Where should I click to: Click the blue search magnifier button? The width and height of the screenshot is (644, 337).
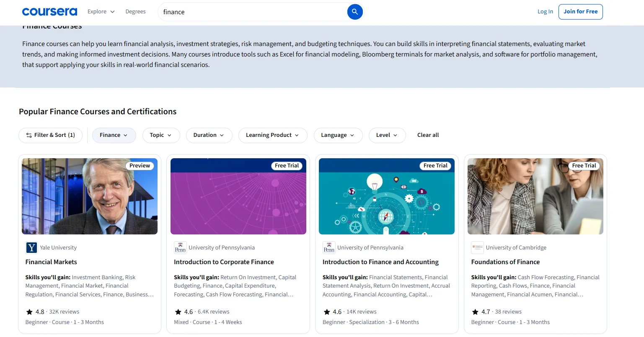pyautogui.click(x=354, y=12)
